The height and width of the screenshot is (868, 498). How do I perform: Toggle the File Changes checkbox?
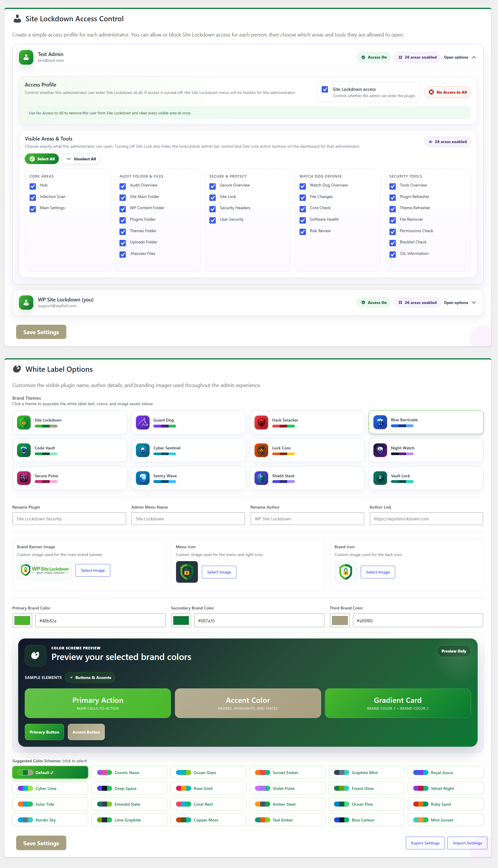(x=303, y=197)
